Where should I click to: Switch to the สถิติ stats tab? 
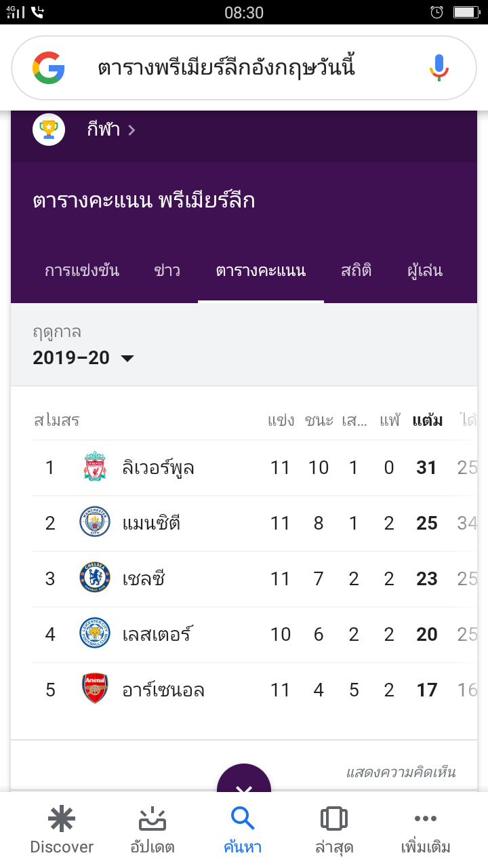coord(357,271)
